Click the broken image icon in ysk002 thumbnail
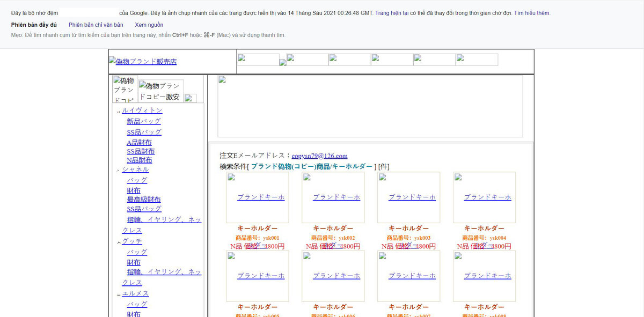644x317 pixels. [x=307, y=178]
